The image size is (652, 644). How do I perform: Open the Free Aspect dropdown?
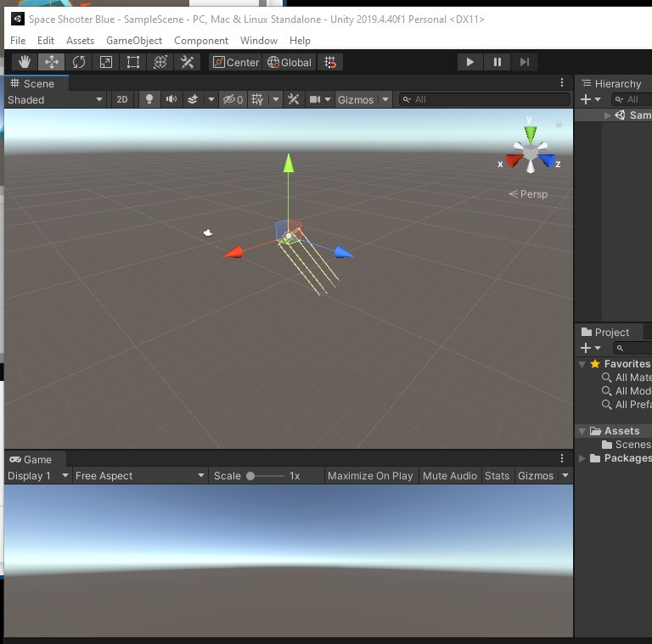140,476
